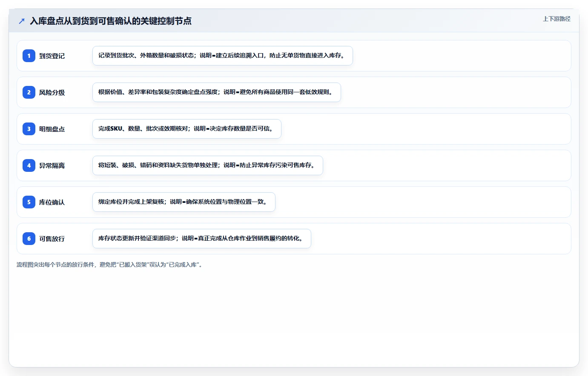
Task: Click the description starting 绑定库位并完成上架复核
Action: tap(184, 202)
